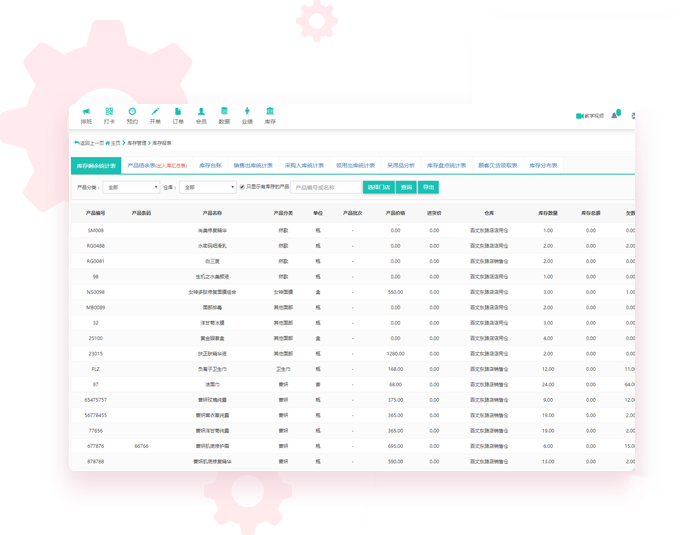The image size is (698, 535).
Task: Click product code 65475757
Action: pyautogui.click(x=95, y=400)
